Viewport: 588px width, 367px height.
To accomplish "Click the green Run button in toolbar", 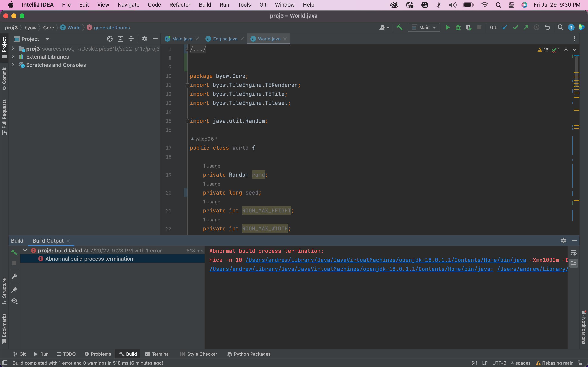I will [x=448, y=28].
